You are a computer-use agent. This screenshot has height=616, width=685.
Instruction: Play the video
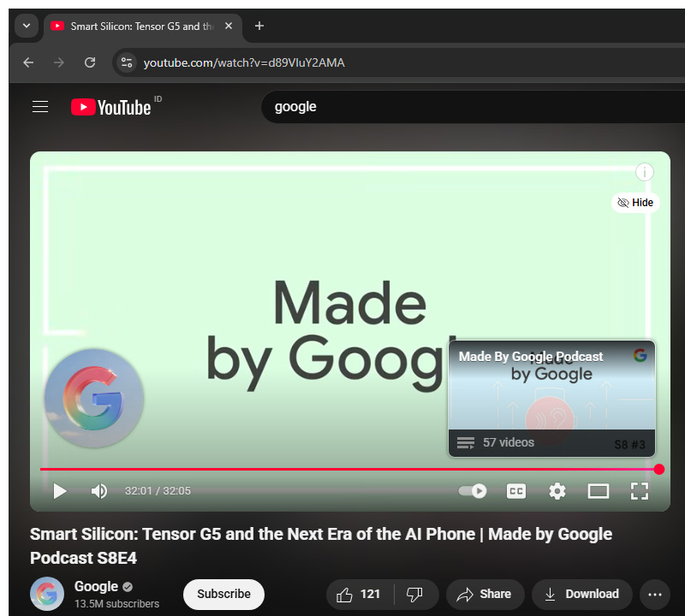point(60,491)
